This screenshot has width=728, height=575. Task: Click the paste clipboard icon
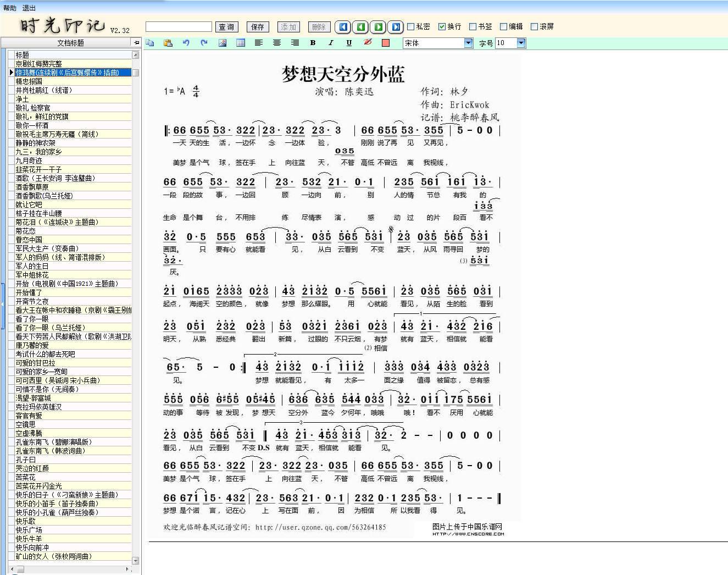168,43
